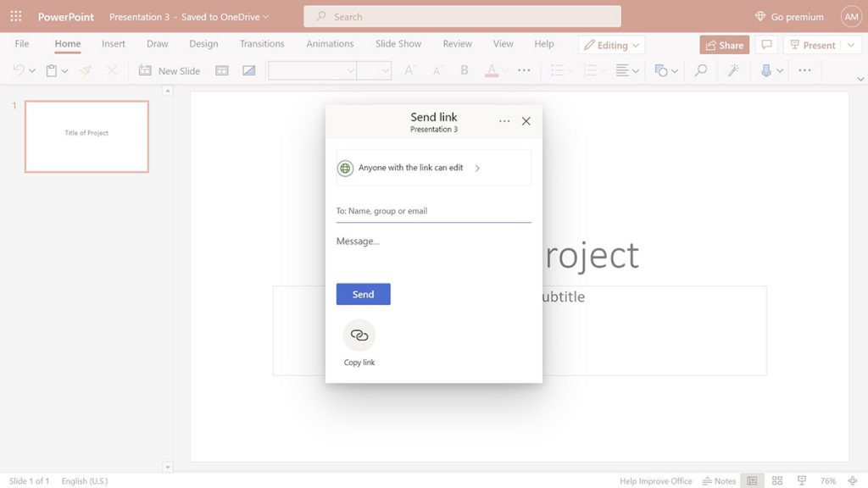Click the Designer magic wand icon
Viewport: 868px width, 488px height.
pyautogui.click(x=734, y=70)
